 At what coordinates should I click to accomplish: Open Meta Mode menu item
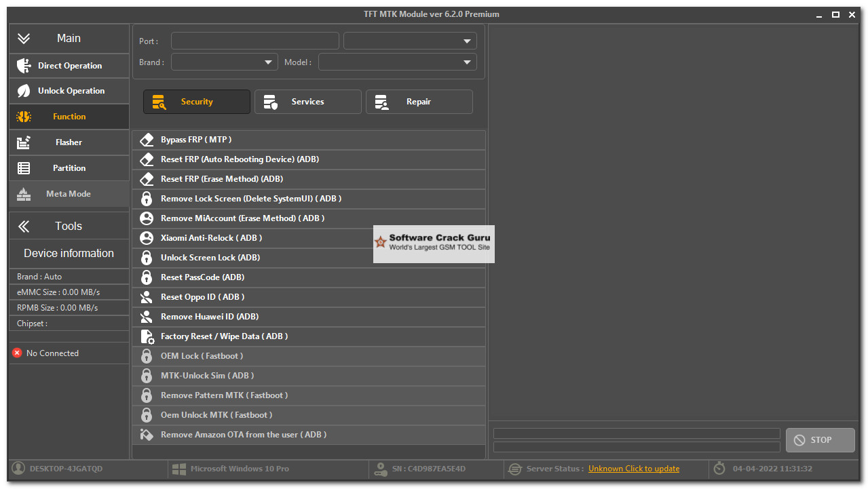pyautogui.click(x=69, y=194)
